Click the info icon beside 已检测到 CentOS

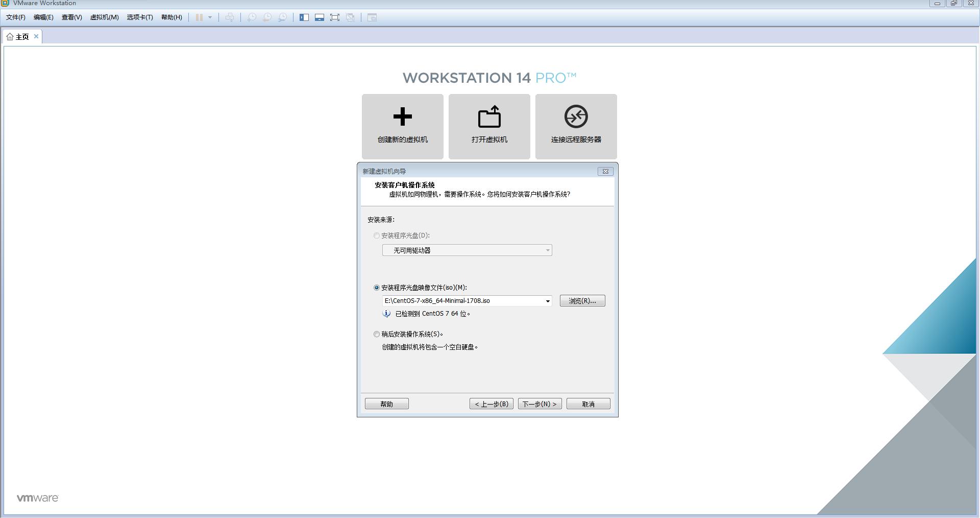tap(386, 314)
